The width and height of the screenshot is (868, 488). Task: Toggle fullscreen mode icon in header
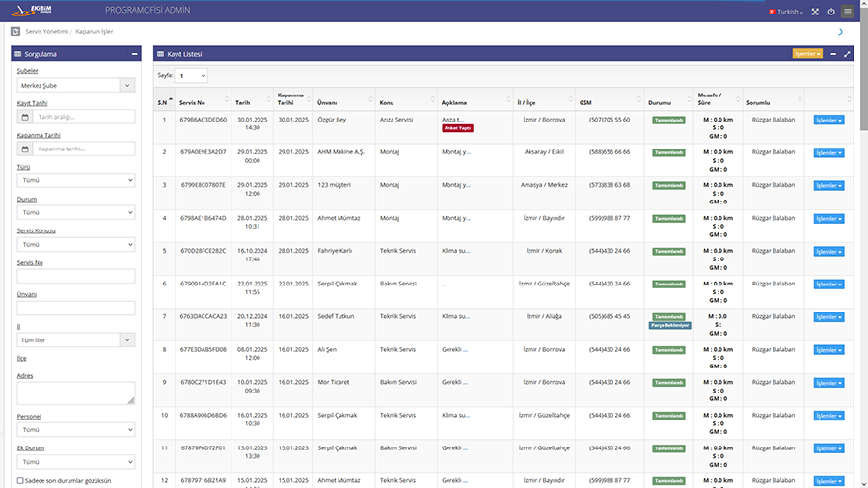click(815, 12)
